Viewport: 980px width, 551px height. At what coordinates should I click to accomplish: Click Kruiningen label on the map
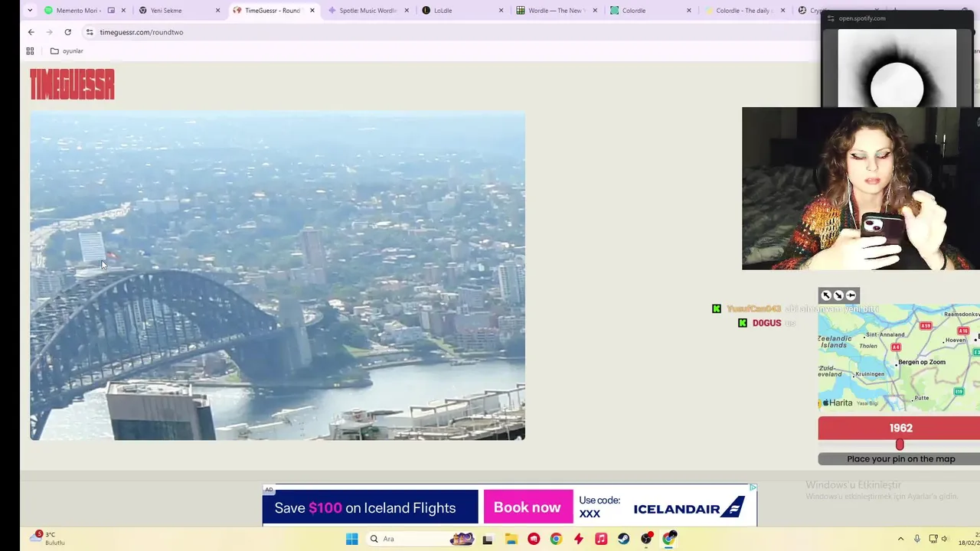click(x=869, y=374)
